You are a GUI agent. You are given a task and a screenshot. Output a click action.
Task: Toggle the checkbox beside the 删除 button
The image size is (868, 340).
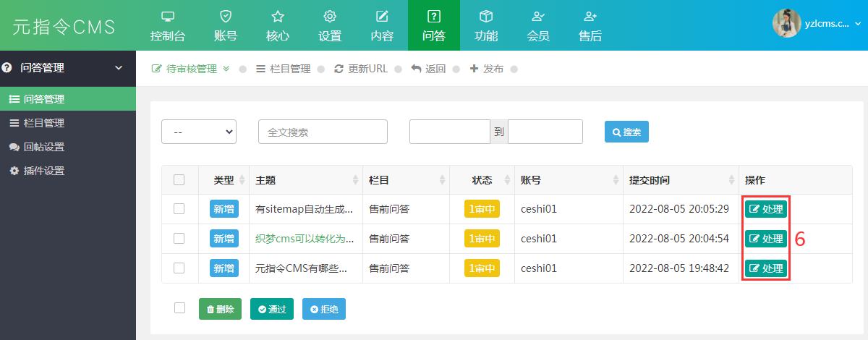coord(179,308)
